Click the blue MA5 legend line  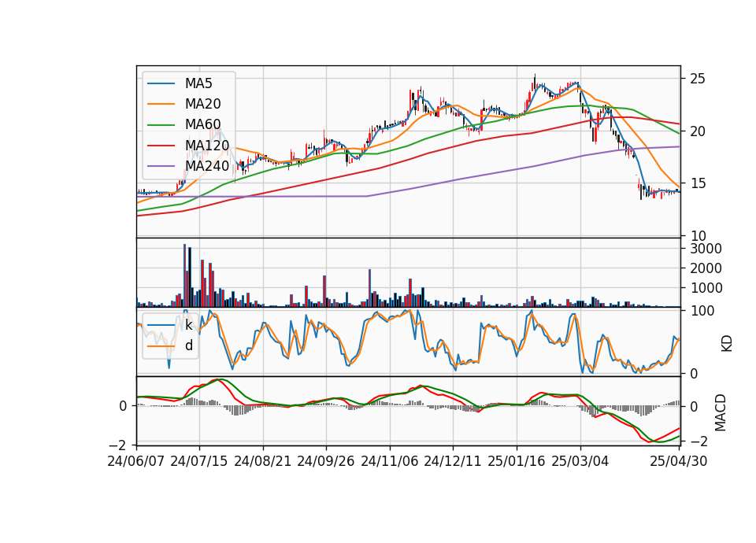pos(161,83)
